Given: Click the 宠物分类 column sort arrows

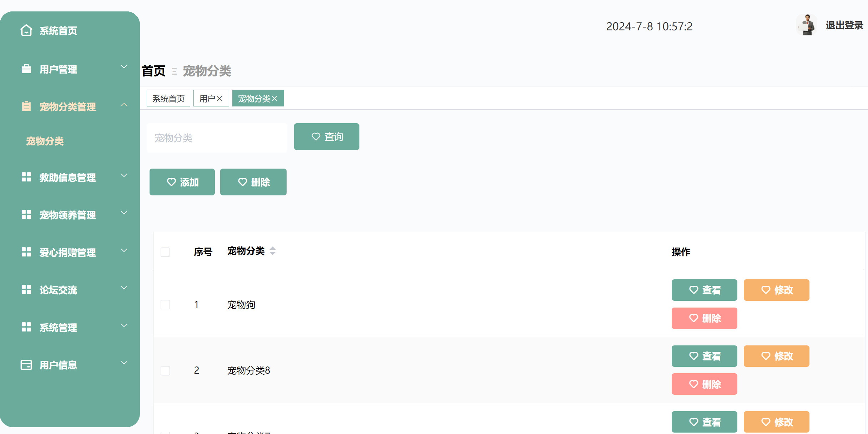Looking at the screenshot, I should click(x=272, y=251).
